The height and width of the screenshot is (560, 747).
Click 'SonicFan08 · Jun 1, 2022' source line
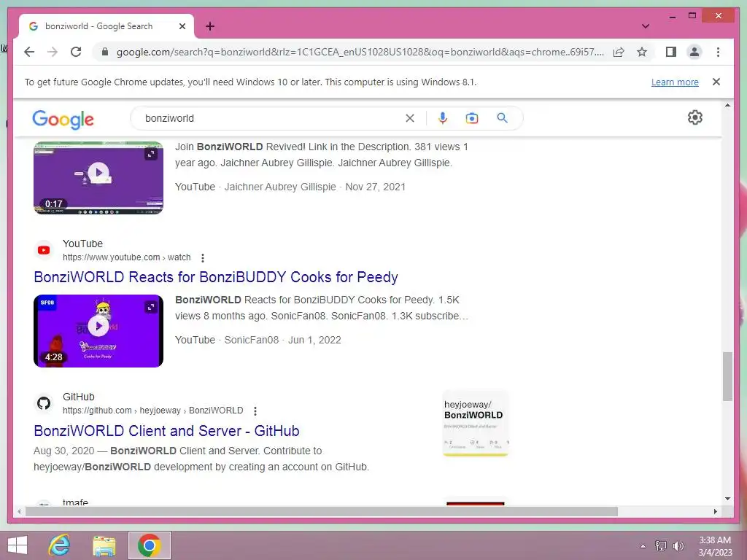click(282, 340)
